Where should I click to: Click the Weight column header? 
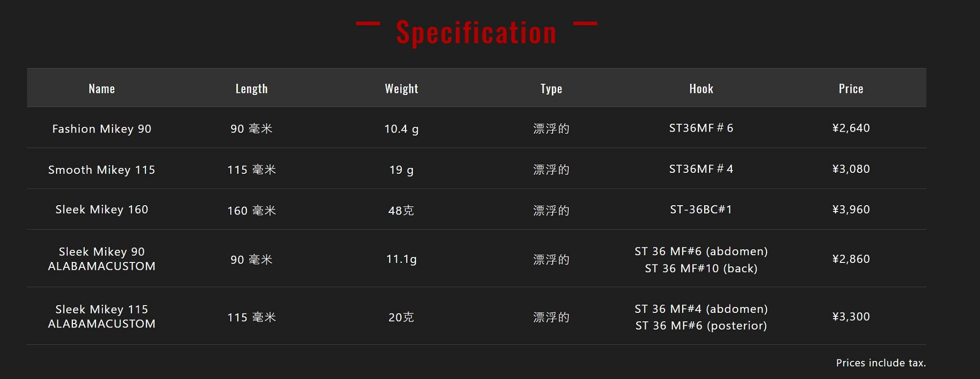pos(401,89)
